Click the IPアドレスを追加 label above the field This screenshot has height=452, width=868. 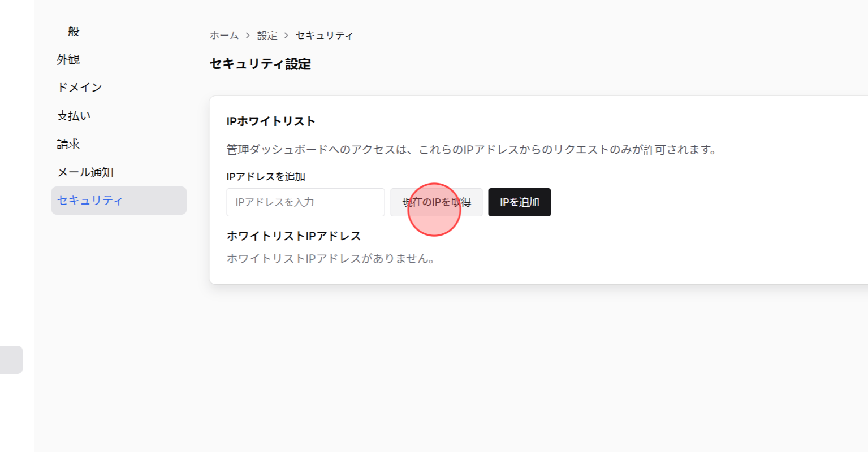point(266,176)
